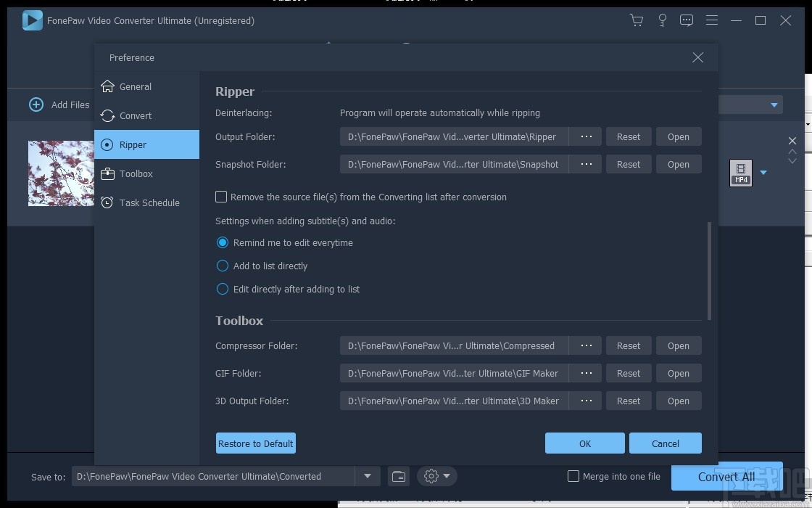Viewport: 812px width, 508px height.
Task: Open the feedback message icon
Action: 687,20
